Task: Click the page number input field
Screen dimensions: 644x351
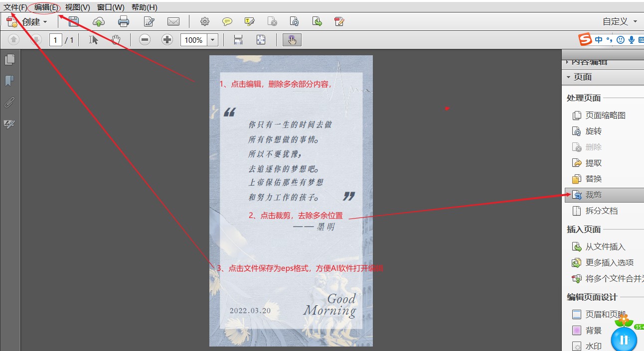Action: pos(55,40)
